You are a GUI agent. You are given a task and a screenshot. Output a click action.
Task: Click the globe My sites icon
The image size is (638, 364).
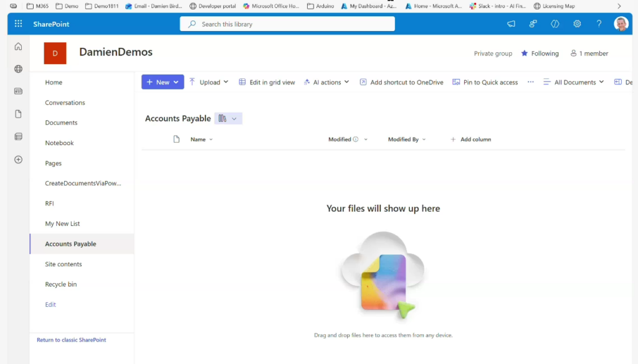tap(18, 69)
